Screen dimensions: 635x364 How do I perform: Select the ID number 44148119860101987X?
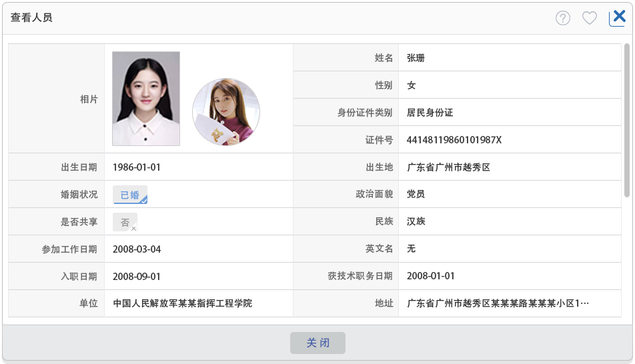click(x=454, y=140)
